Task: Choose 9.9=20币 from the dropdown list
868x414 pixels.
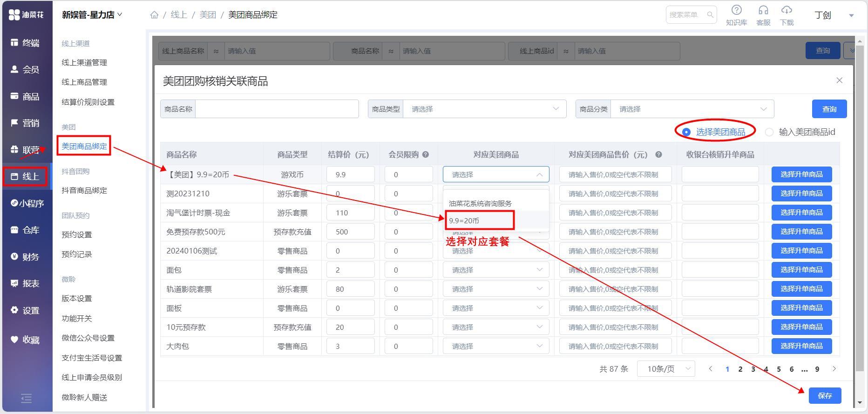Action: pos(496,220)
